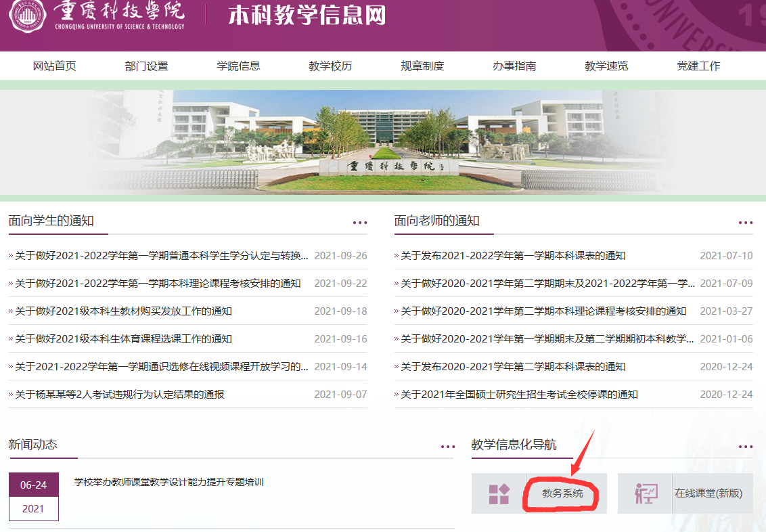Click the campus building banner image
This screenshot has height=532, width=766.
[383, 142]
